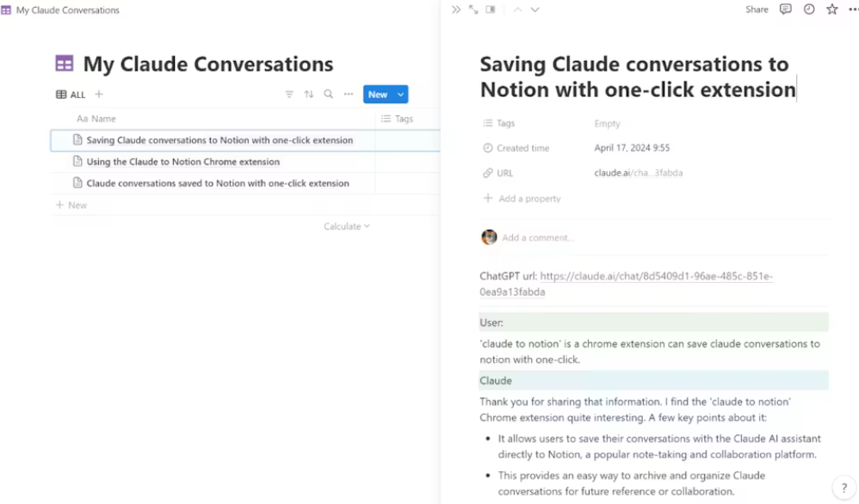Image resolution: width=859 pixels, height=504 pixels.
Task: Click the blue 'Claude' heading block
Action: tap(653, 381)
